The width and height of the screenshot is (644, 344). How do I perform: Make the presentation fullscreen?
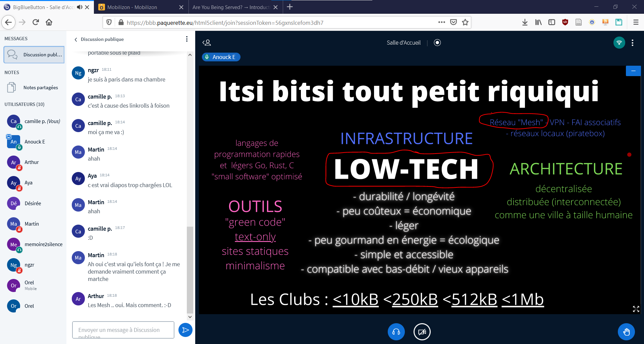(636, 309)
